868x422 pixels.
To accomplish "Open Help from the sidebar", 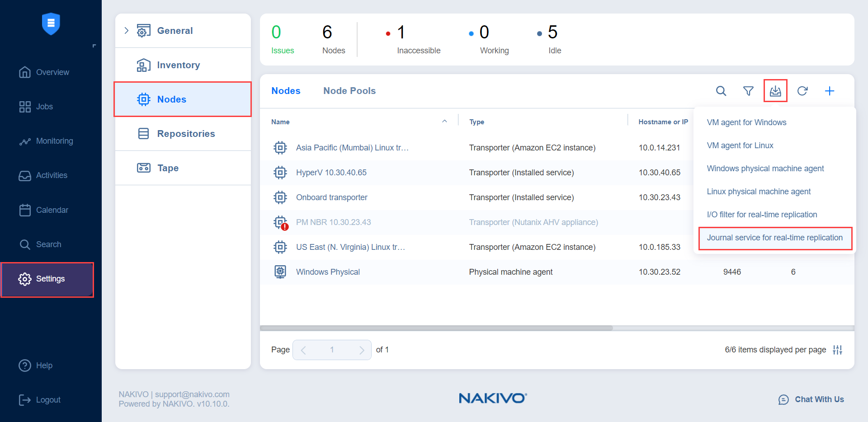I will click(x=44, y=366).
